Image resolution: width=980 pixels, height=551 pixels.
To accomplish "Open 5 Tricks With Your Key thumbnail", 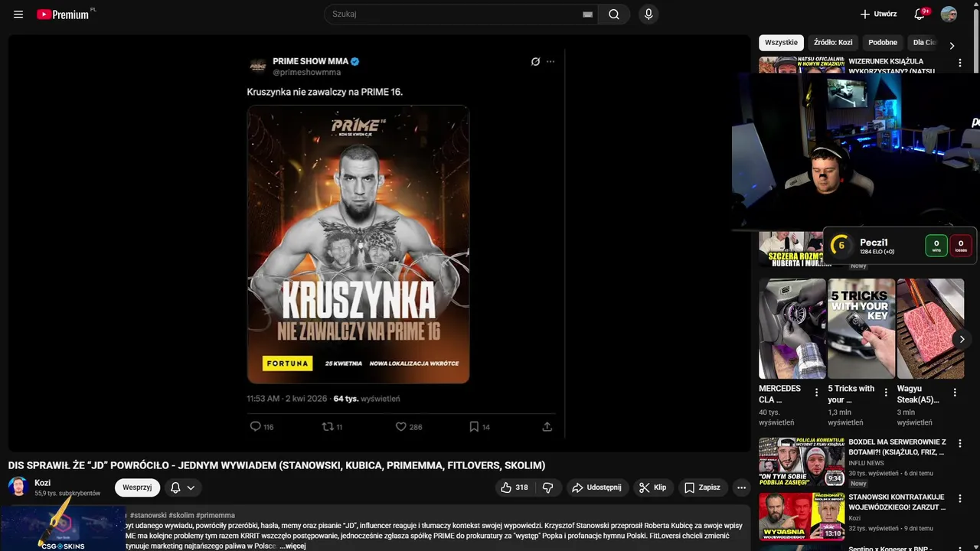I will coord(861,328).
